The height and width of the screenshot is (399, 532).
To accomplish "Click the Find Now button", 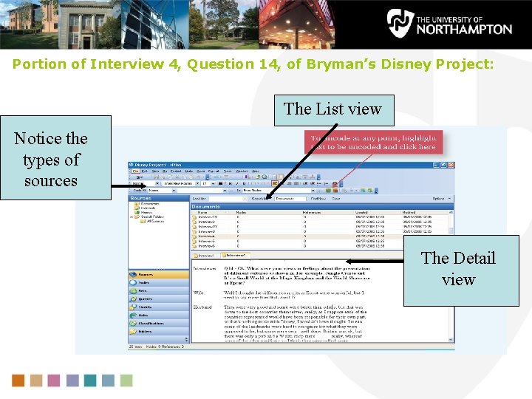I will pyautogui.click(x=318, y=199).
